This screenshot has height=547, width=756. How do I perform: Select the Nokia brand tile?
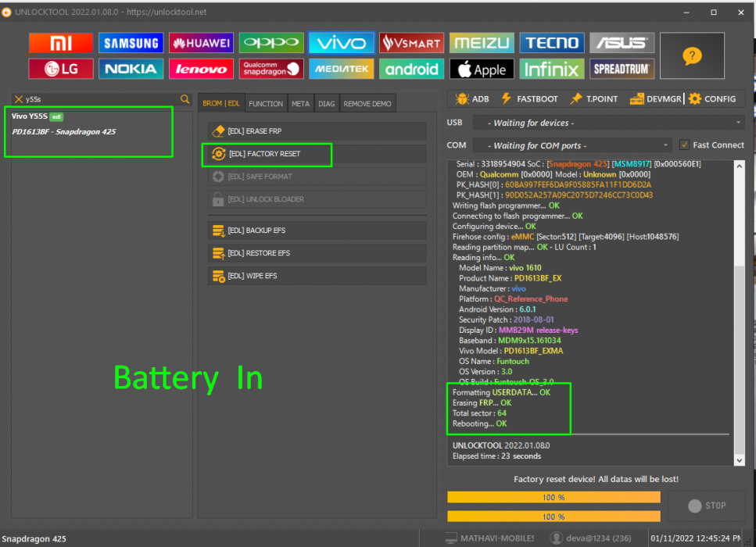click(131, 69)
